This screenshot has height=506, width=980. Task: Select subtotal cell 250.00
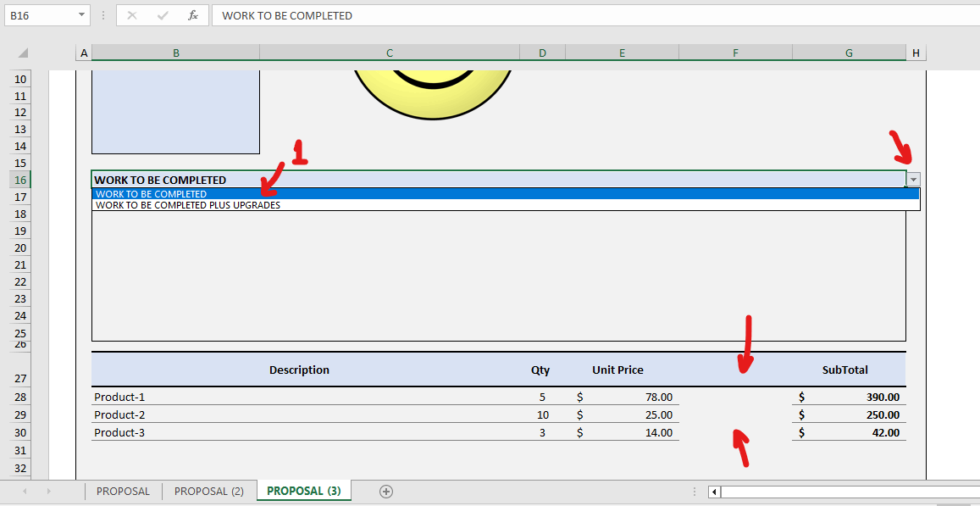click(x=849, y=414)
